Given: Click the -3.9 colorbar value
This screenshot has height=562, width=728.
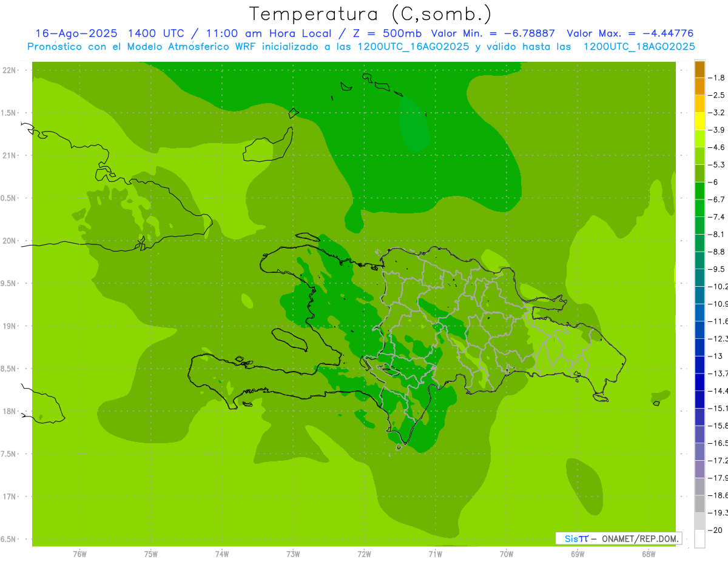Looking at the screenshot, I should pyautogui.click(x=716, y=130).
